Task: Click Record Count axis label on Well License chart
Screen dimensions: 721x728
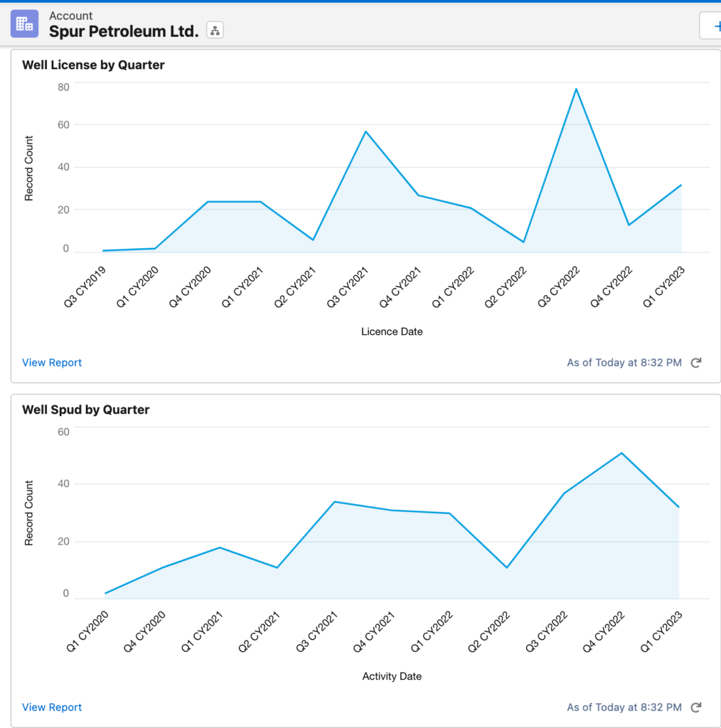Action: coord(28,168)
